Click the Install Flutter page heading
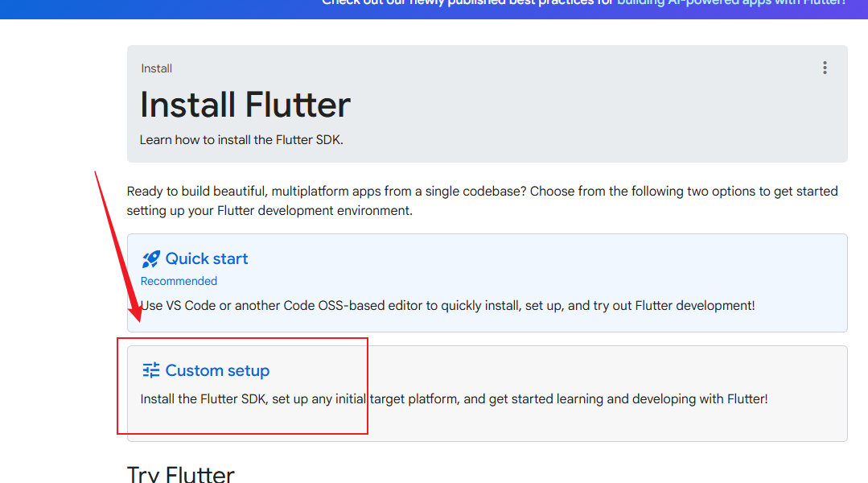This screenshot has height=483, width=868. point(245,105)
